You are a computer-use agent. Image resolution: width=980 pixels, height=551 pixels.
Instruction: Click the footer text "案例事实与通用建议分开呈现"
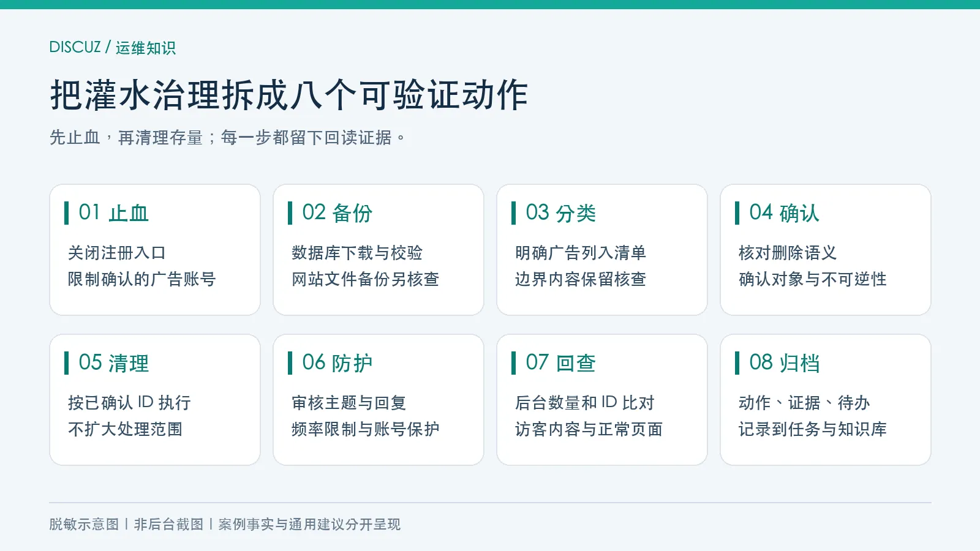[309, 525]
